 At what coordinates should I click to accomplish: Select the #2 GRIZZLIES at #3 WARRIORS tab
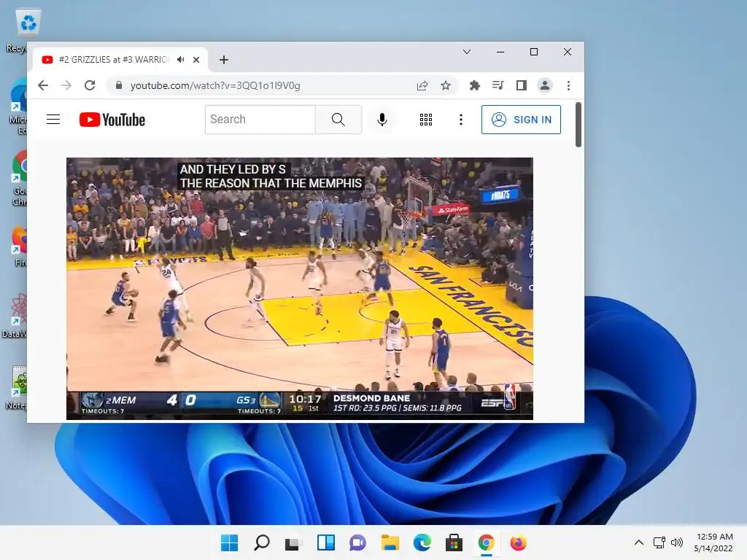point(115,60)
